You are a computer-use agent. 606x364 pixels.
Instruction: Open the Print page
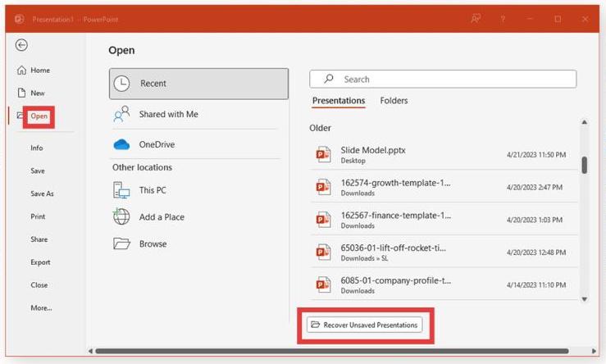38,216
